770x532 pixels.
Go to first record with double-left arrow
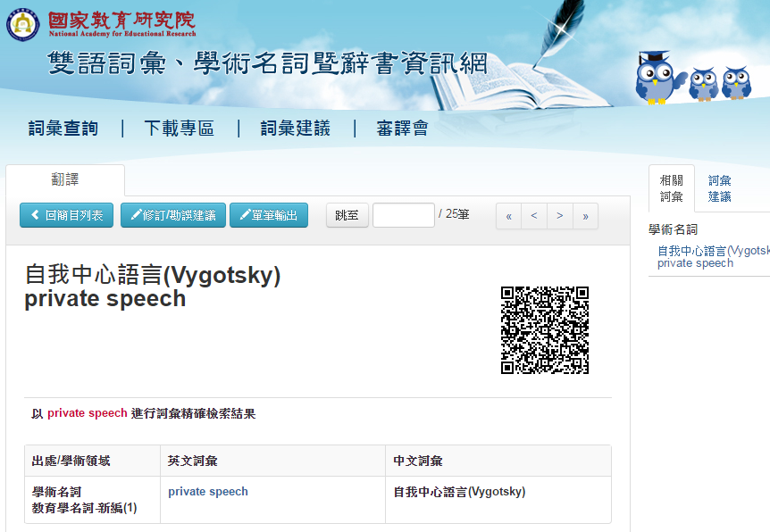click(x=508, y=216)
